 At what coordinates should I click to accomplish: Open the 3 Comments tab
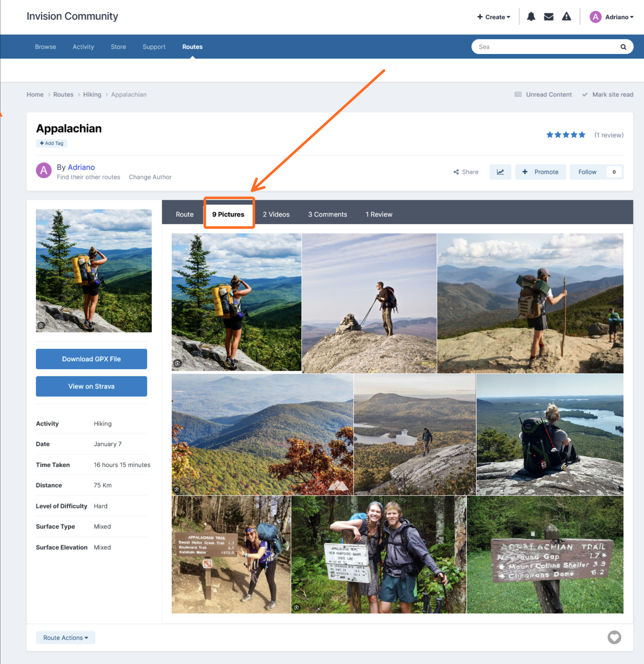[x=327, y=214]
